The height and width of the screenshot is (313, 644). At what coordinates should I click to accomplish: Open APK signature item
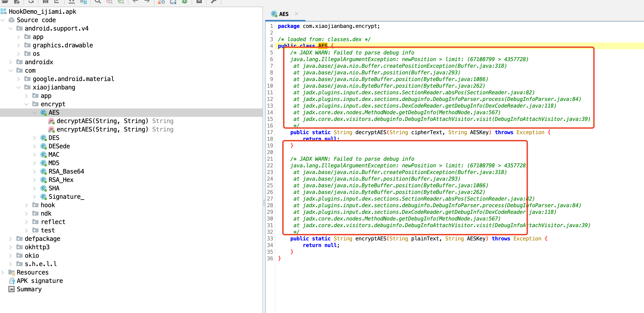click(39, 281)
